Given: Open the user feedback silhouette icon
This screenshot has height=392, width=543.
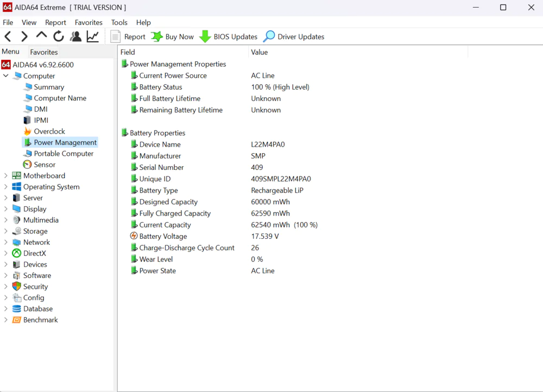Looking at the screenshot, I should 75,36.
